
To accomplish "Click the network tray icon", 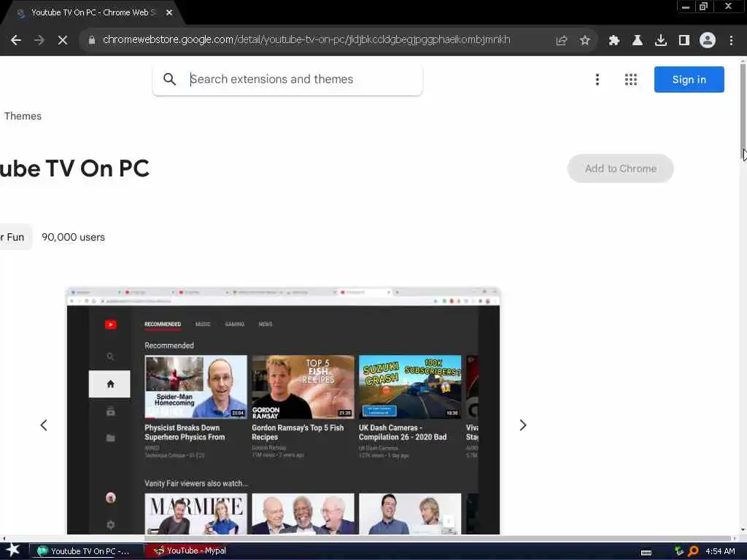I will 679,551.
